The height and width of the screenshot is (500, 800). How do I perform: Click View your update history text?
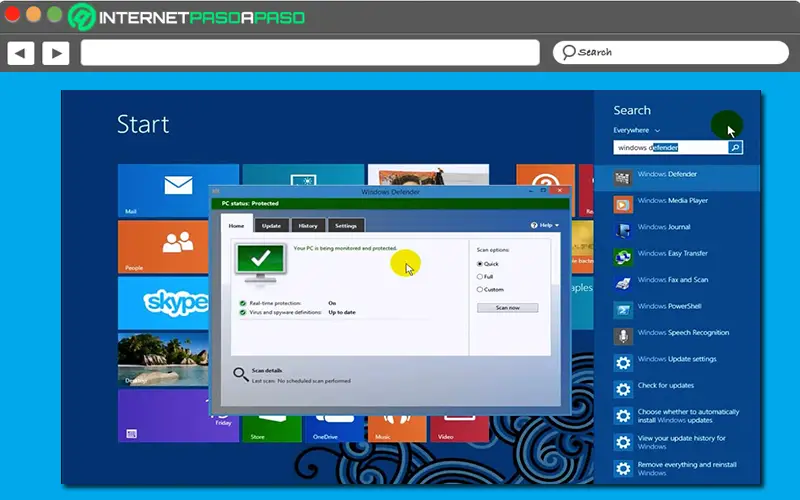(x=681, y=442)
